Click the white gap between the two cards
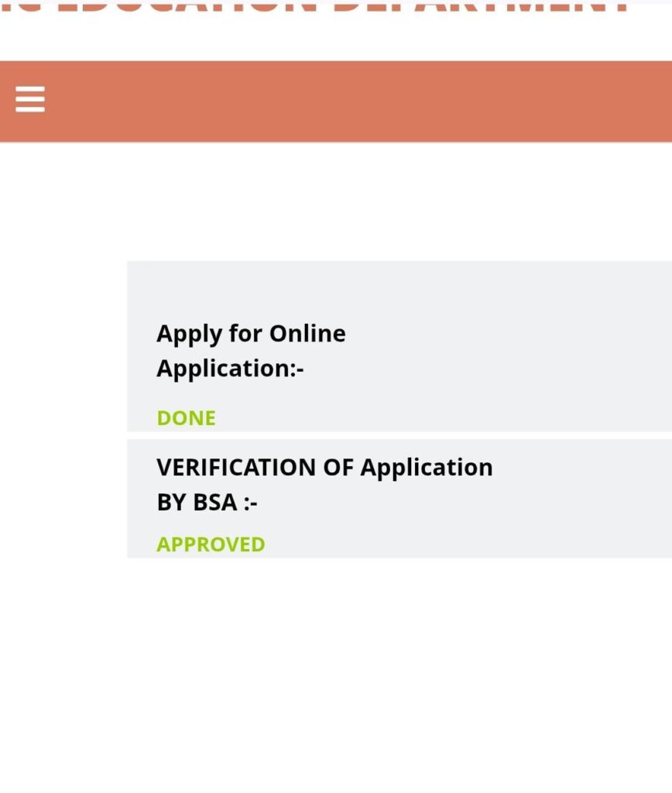 [387, 435]
